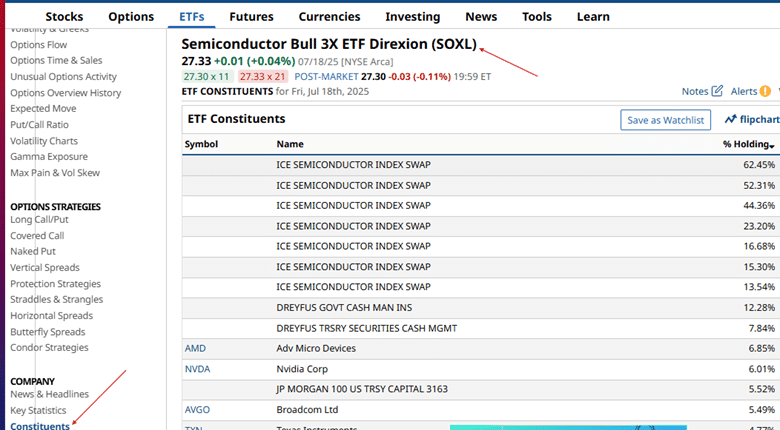Screen dimensions: 780x430
Task: Switch to the Stocks tab
Action: coord(64,16)
